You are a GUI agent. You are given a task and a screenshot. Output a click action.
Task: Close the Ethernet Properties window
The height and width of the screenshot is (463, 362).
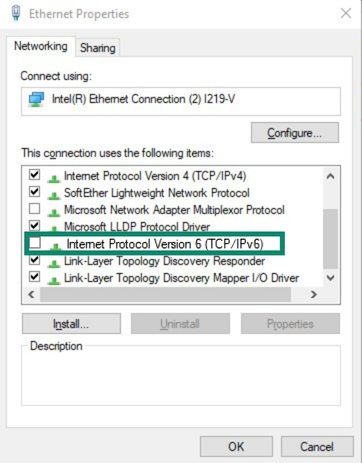(346, 13)
